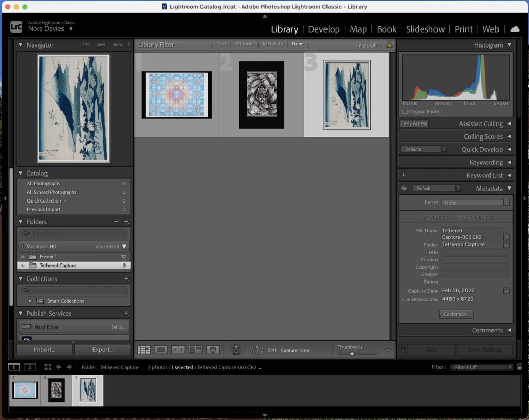Open the Metadata Preset dropdown showing None
The height and width of the screenshot is (420, 529).
pos(475,203)
